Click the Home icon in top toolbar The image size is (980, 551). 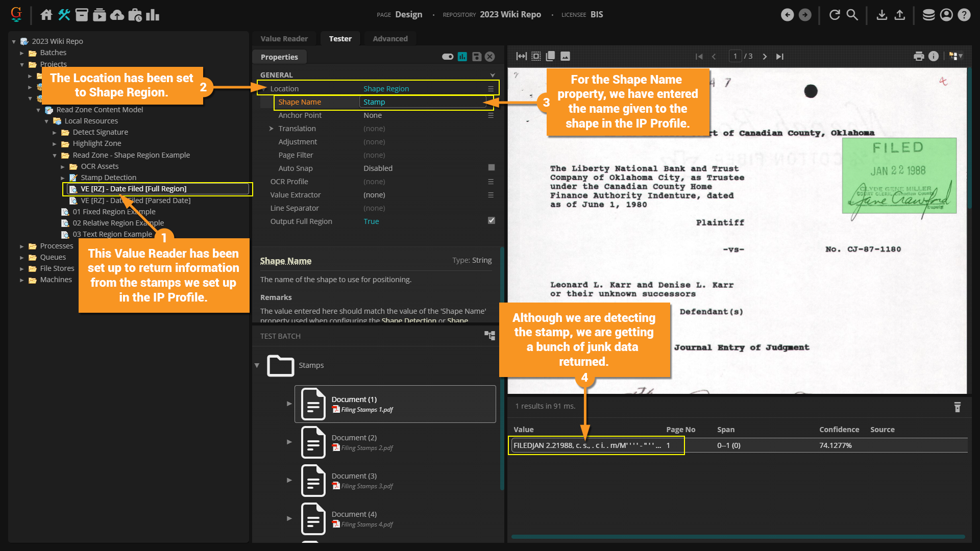pyautogui.click(x=46, y=15)
